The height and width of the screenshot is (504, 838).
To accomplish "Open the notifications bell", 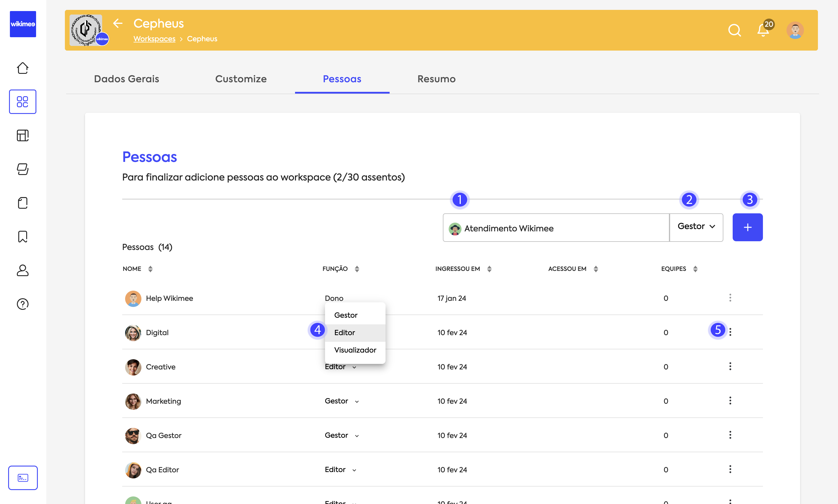I will (x=763, y=30).
